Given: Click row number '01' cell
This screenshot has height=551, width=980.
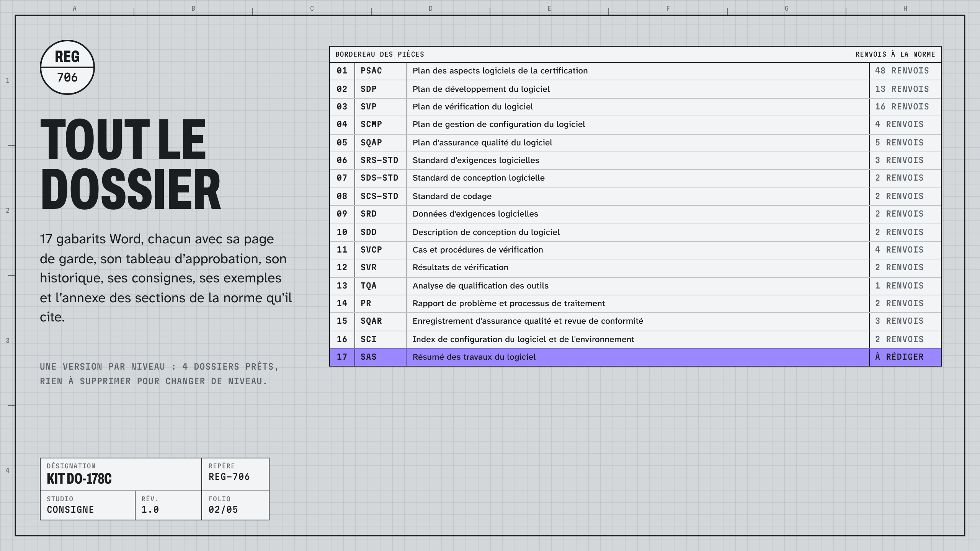Looking at the screenshot, I should tap(342, 71).
